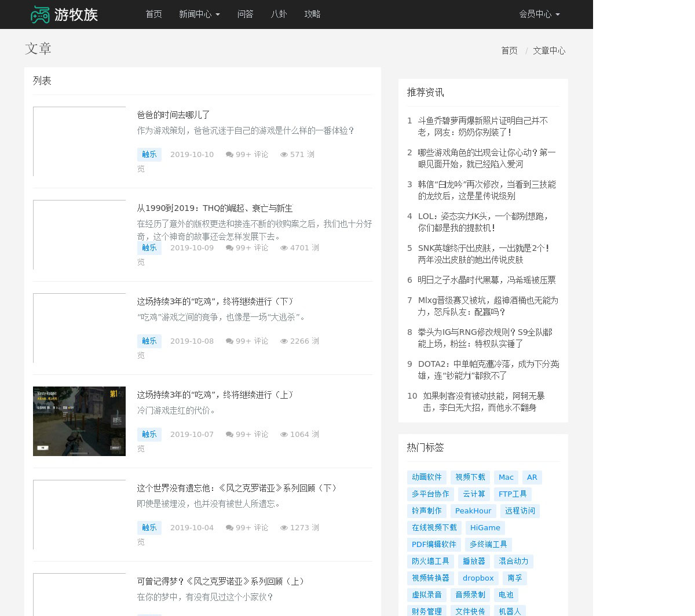The height and width of the screenshot is (616, 695).
Task: Go to the 问答 nav item
Action: click(x=245, y=14)
